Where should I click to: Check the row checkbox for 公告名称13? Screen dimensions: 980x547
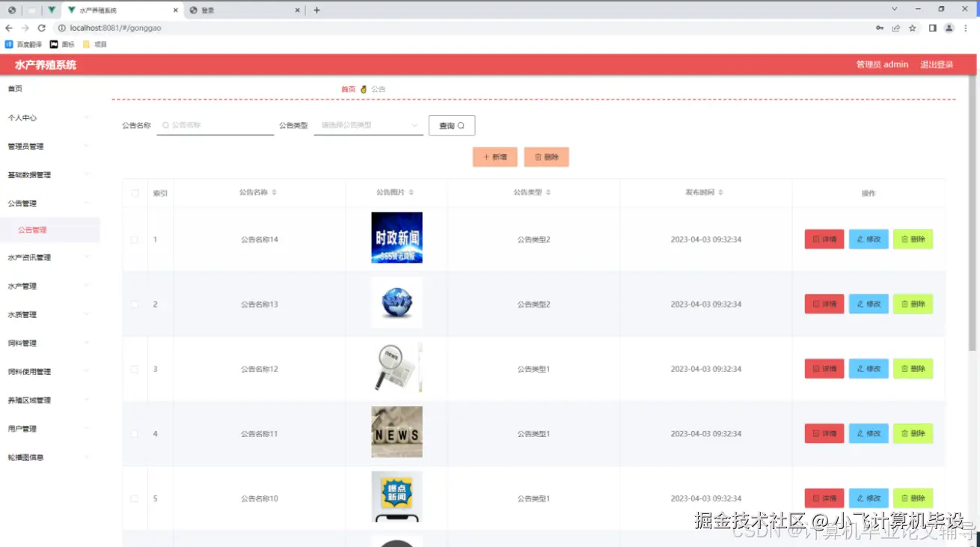click(x=135, y=305)
